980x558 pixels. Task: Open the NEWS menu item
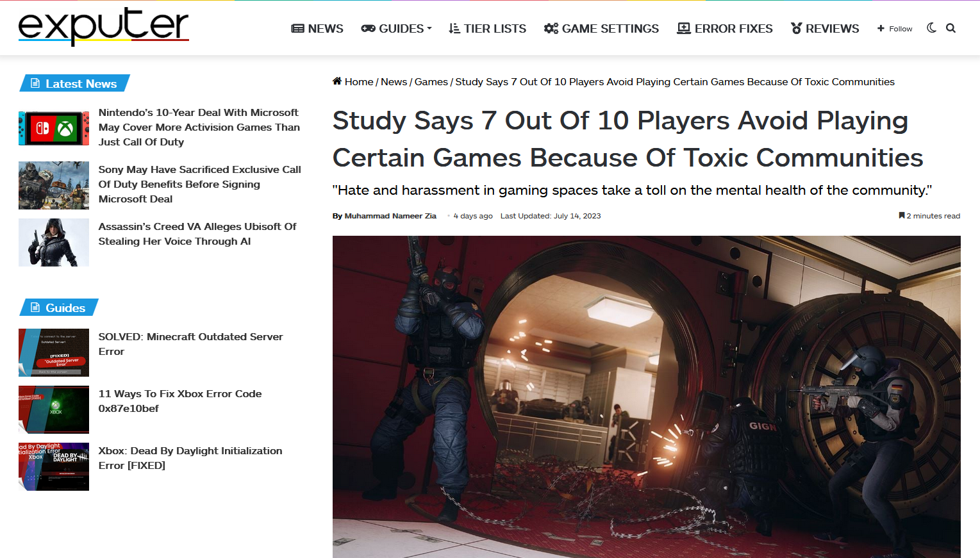click(x=317, y=29)
